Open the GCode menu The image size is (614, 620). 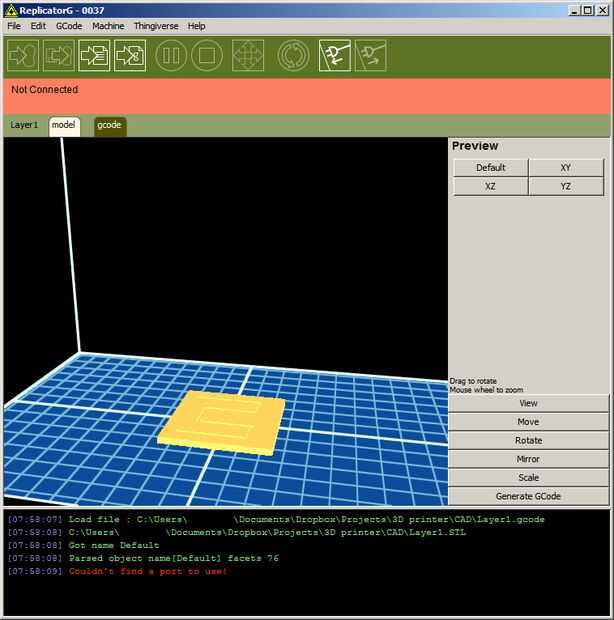point(69,26)
